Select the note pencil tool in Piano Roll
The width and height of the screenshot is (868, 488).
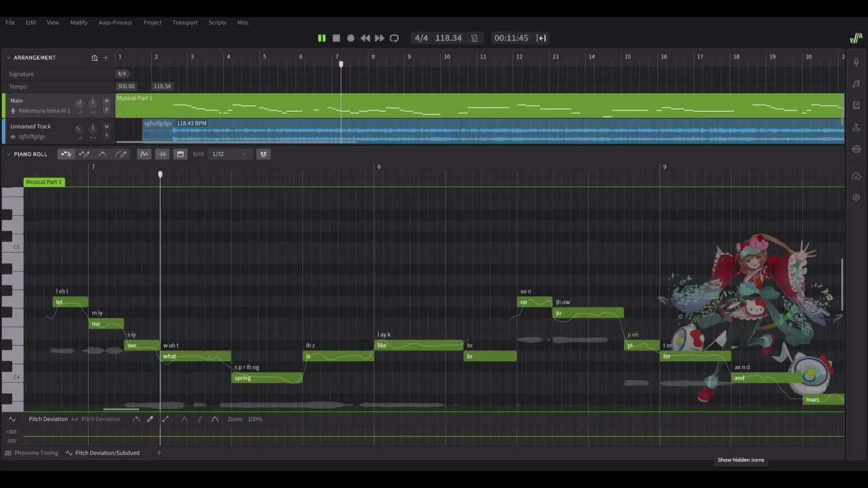(x=84, y=154)
